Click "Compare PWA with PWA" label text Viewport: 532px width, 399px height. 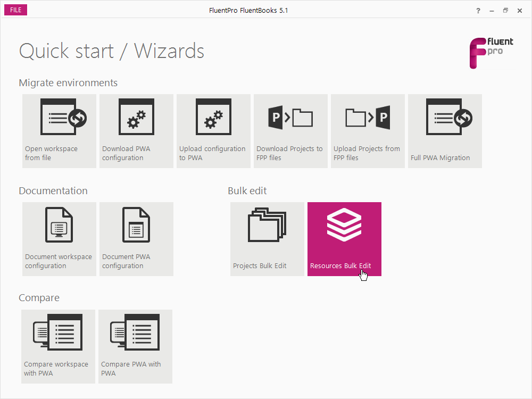coord(131,369)
